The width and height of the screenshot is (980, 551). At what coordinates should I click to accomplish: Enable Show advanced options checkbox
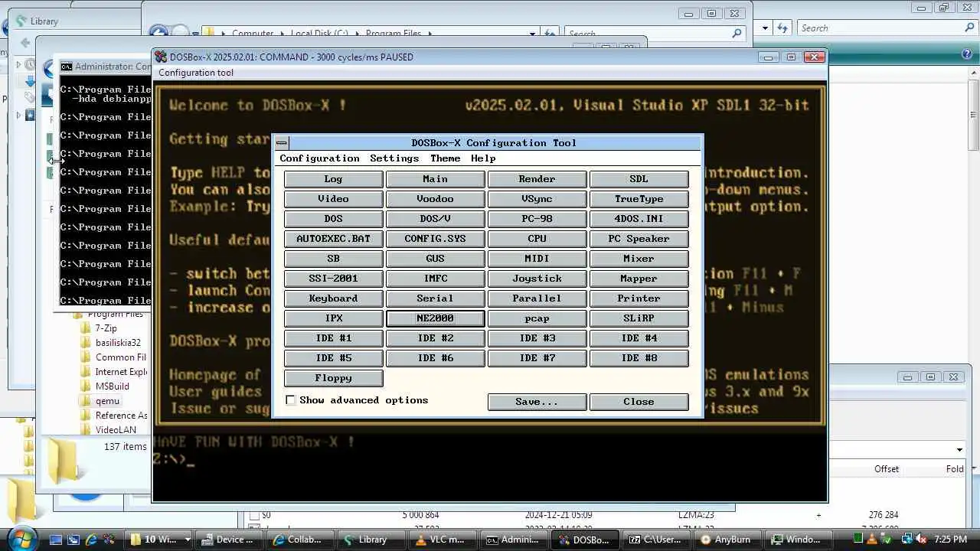click(x=290, y=400)
